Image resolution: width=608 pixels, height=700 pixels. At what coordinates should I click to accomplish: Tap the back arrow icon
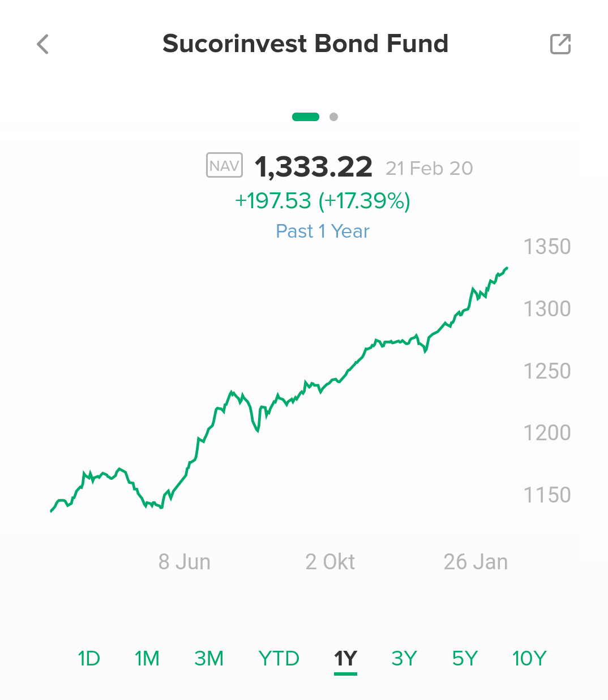42,44
